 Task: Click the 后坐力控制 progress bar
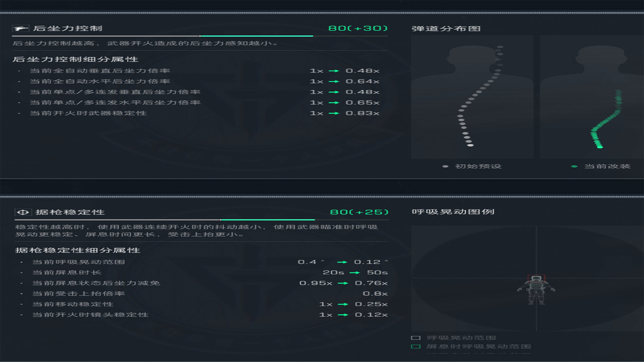(200, 36)
